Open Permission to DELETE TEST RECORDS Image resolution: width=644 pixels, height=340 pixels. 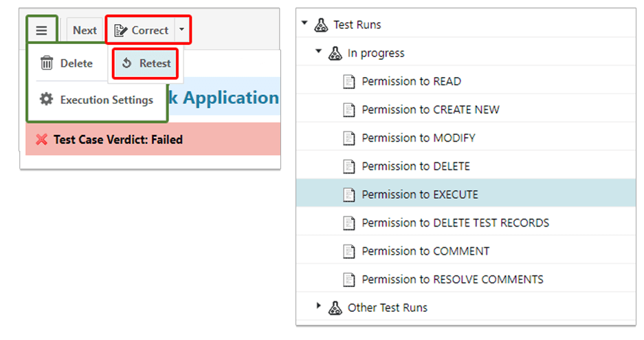(455, 223)
